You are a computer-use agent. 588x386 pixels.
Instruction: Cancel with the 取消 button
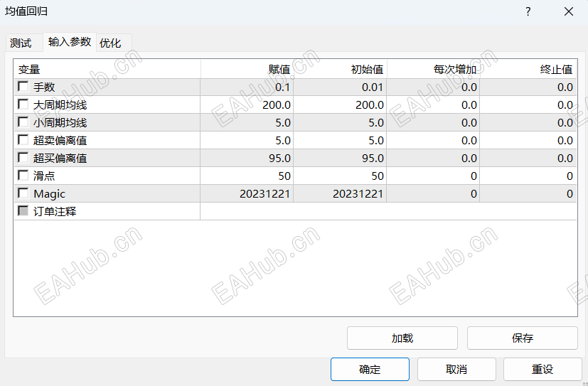click(456, 369)
